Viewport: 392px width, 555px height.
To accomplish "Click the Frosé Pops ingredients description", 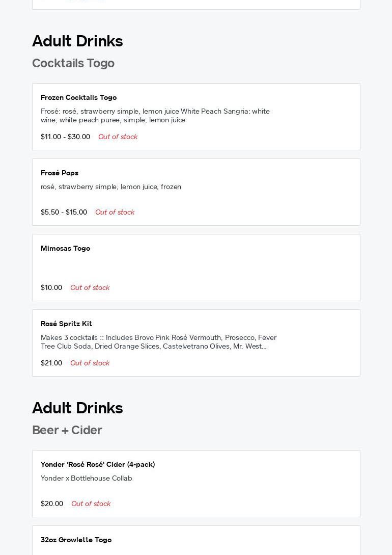I will pyautogui.click(x=111, y=187).
